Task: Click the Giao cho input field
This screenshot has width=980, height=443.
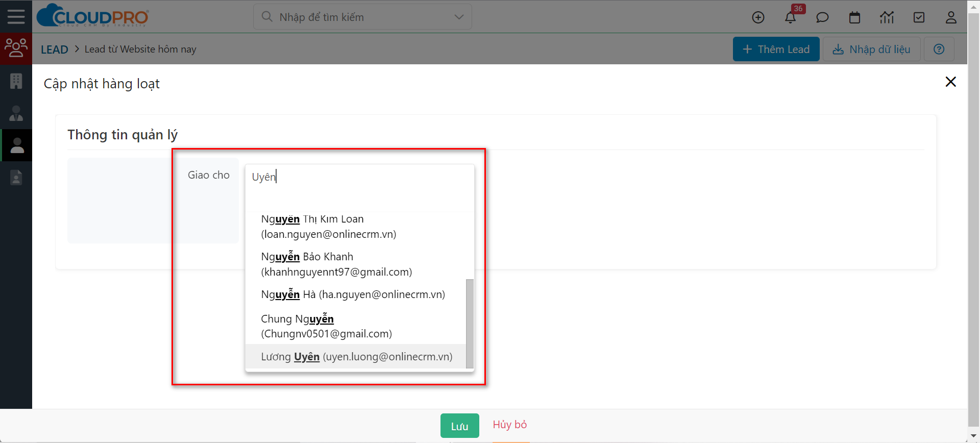Action: coord(359,177)
